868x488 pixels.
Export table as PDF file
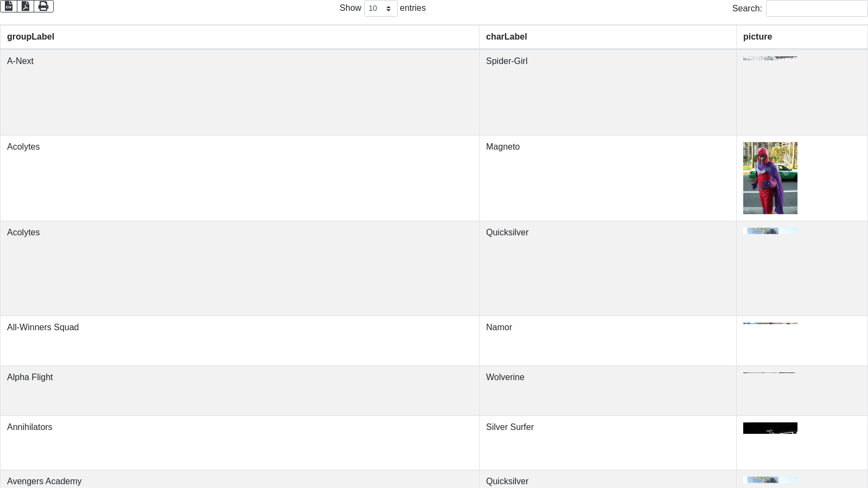coord(25,6)
